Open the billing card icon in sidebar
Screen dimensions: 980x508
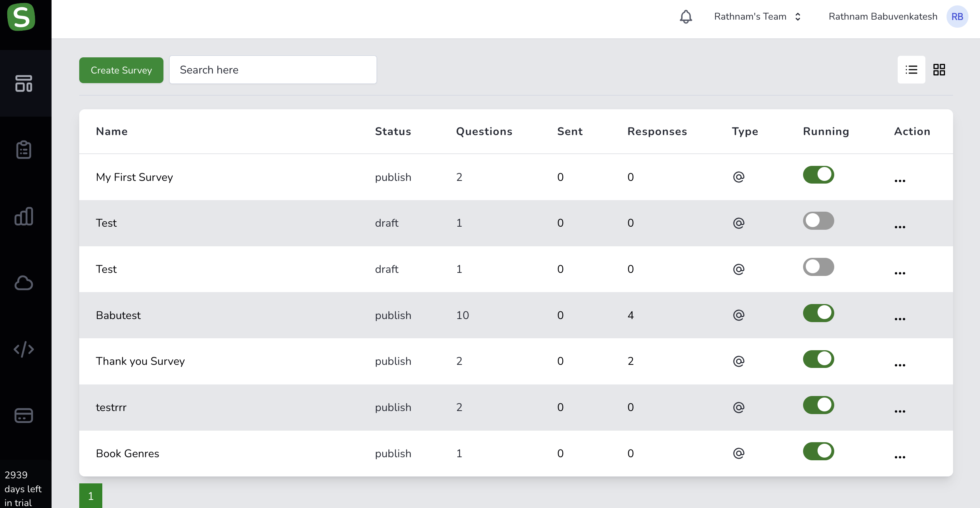coord(23,416)
